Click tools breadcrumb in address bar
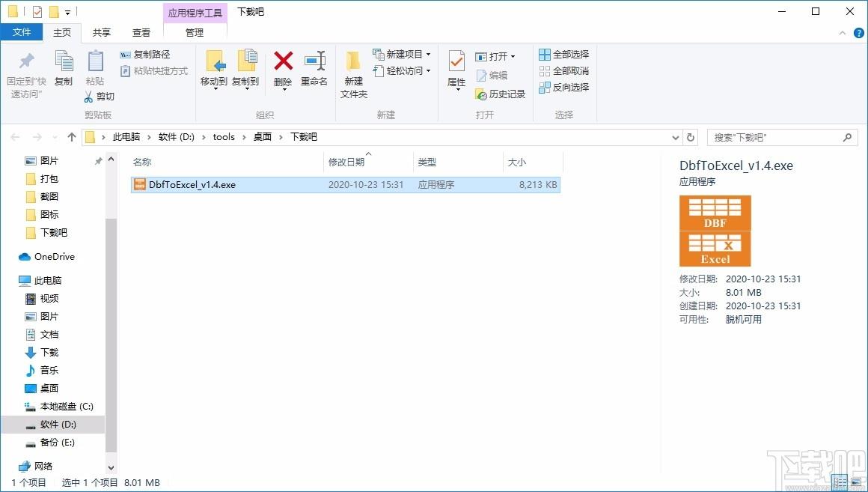868x492 pixels. [x=224, y=137]
